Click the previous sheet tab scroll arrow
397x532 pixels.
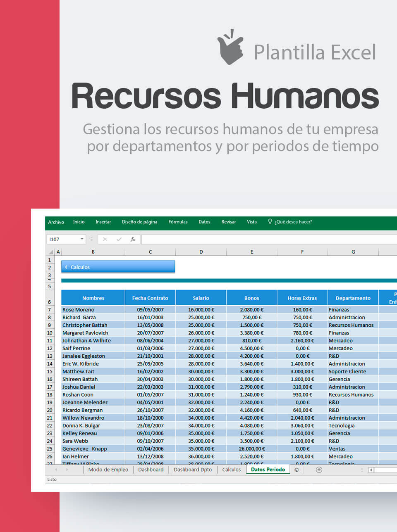pos(56,470)
